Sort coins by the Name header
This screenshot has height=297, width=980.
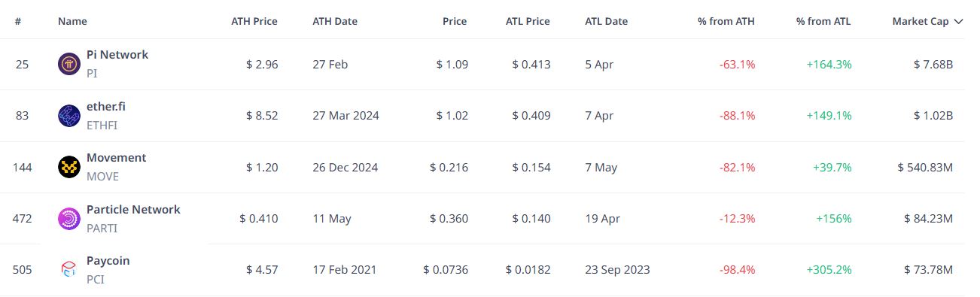(72, 21)
